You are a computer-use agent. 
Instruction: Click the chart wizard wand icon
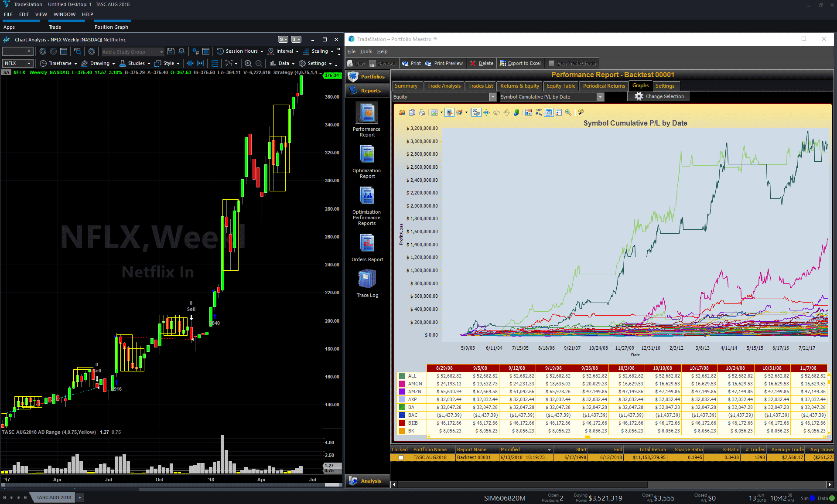[581, 112]
